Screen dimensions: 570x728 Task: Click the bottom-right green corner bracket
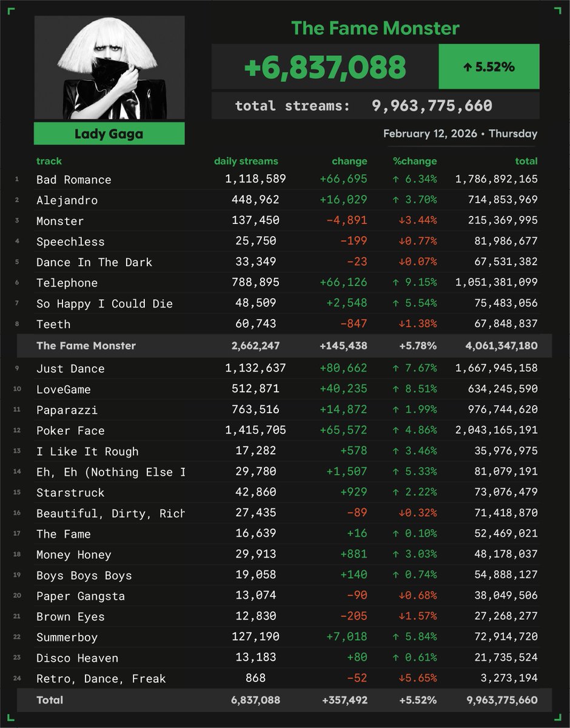click(558, 718)
